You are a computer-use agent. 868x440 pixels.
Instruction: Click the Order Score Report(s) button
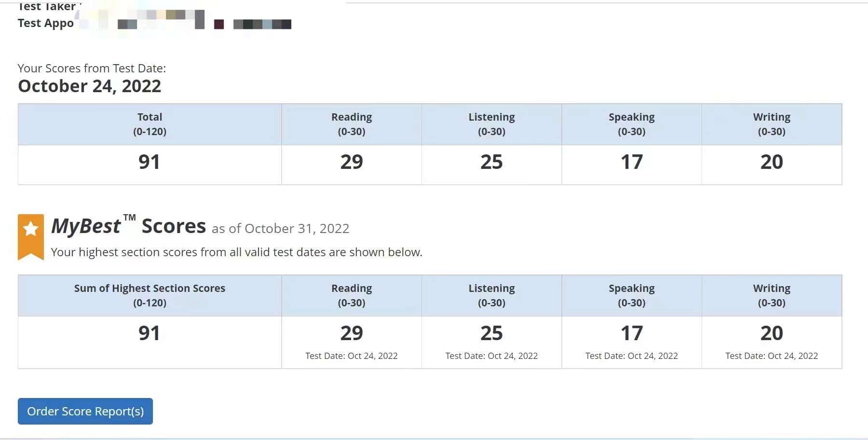pyautogui.click(x=85, y=411)
